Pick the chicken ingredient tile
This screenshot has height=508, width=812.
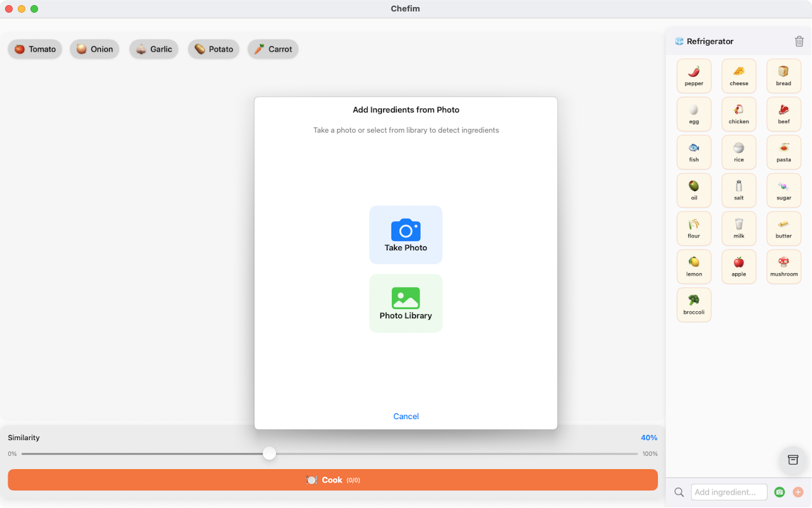[x=739, y=114]
